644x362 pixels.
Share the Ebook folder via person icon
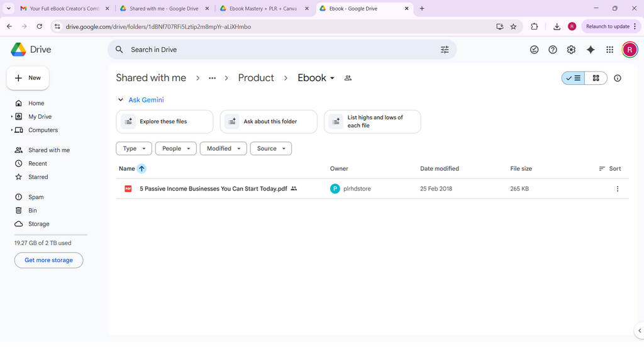[348, 78]
